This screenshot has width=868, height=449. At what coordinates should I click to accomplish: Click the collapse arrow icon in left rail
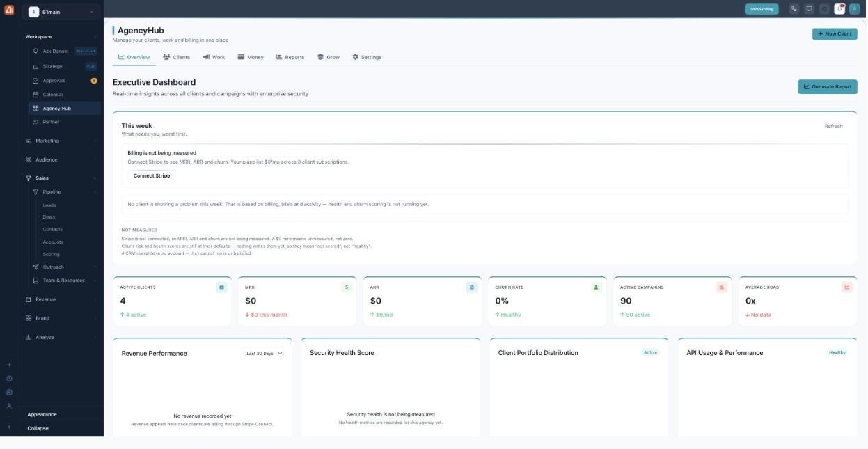click(x=9, y=427)
